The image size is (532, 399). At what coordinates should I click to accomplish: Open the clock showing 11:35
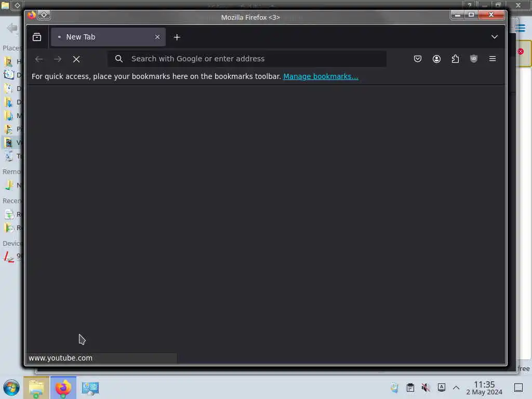click(484, 388)
